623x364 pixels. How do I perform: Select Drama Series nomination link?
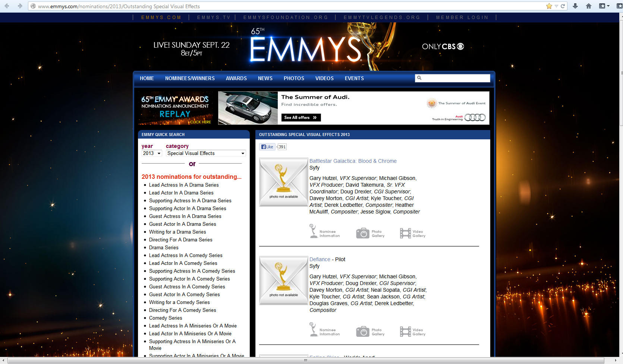click(164, 247)
